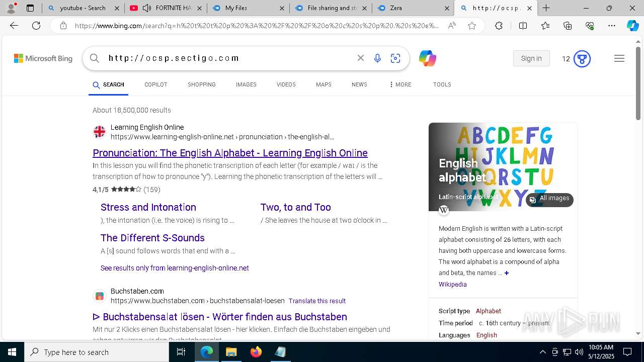Switch to the IMAGES search tab
Viewport: 644px width, 362px height.
[x=246, y=84]
